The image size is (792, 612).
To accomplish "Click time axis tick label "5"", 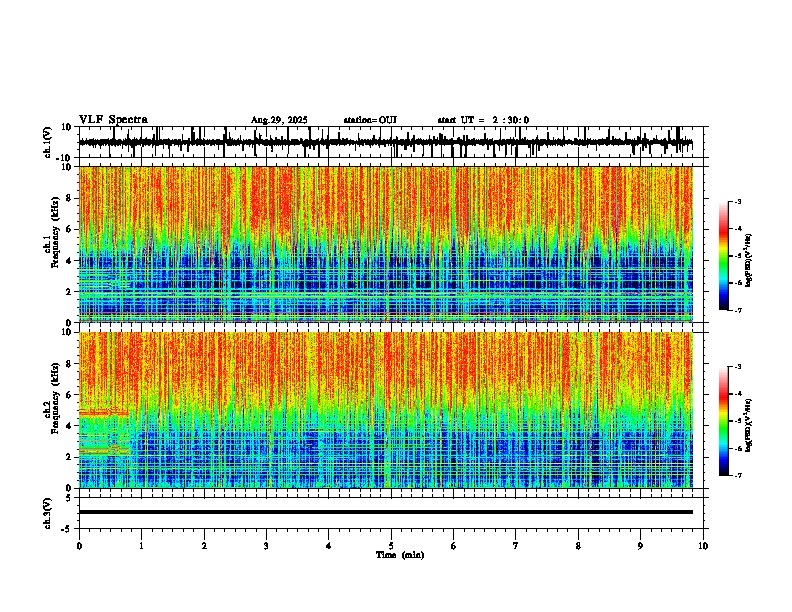I will [391, 546].
